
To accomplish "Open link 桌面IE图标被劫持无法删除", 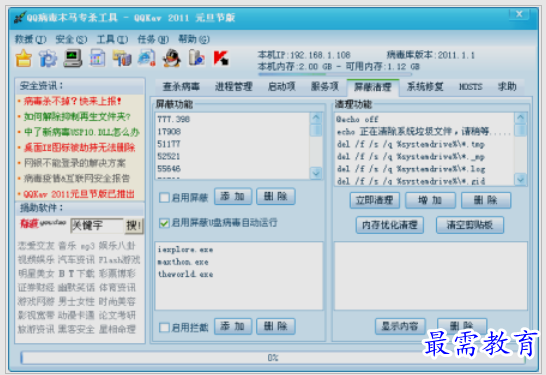I will click(79, 148).
